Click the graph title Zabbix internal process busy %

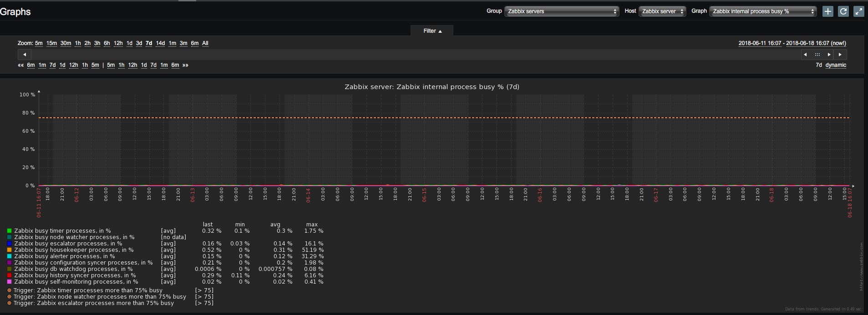[x=432, y=87]
